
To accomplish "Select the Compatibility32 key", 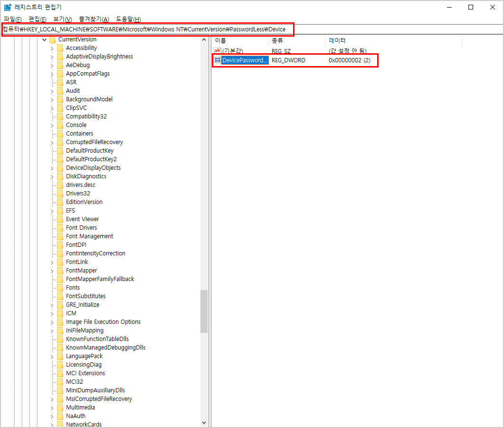I will click(86, 116).
